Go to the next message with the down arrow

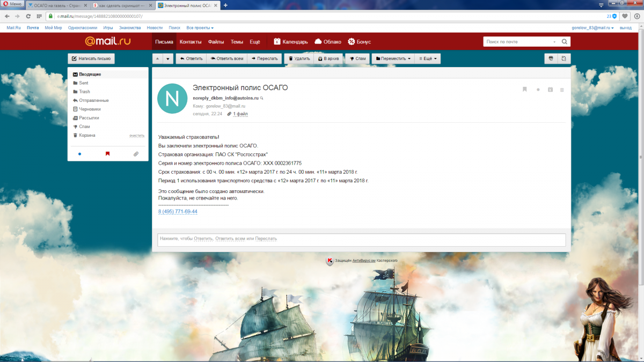(169, 58)
